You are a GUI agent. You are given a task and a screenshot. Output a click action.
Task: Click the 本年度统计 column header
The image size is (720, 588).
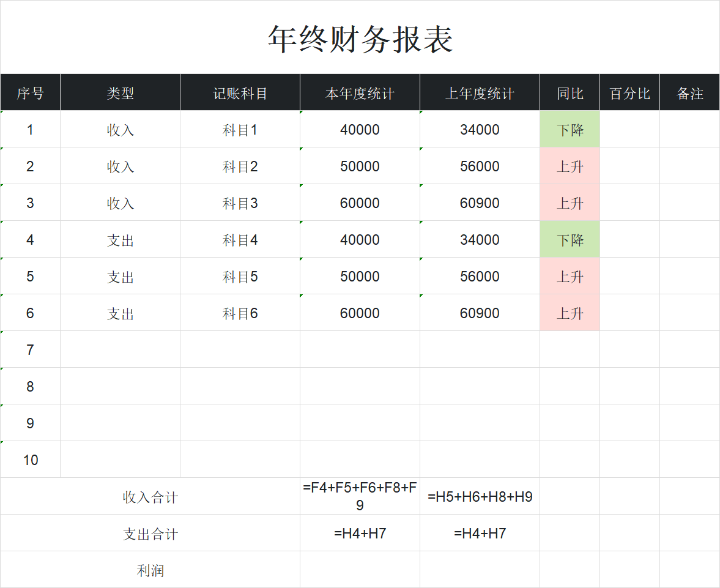coord(359,92)
